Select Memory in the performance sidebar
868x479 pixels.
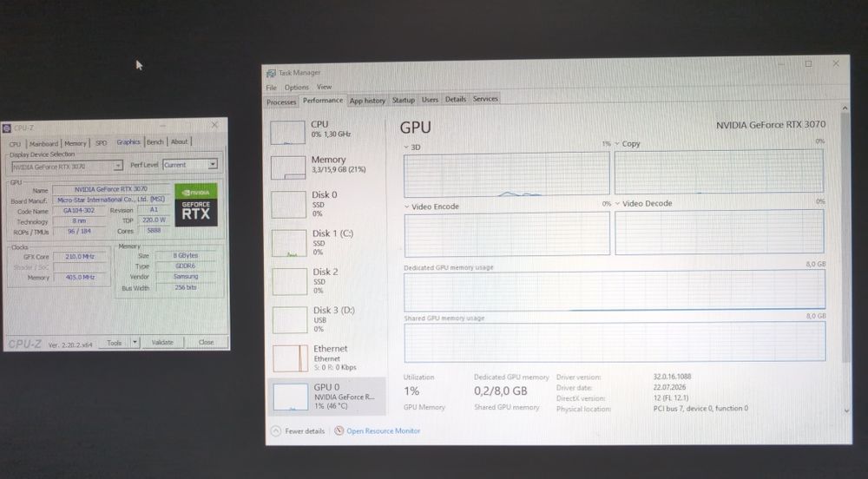[326, 167]
